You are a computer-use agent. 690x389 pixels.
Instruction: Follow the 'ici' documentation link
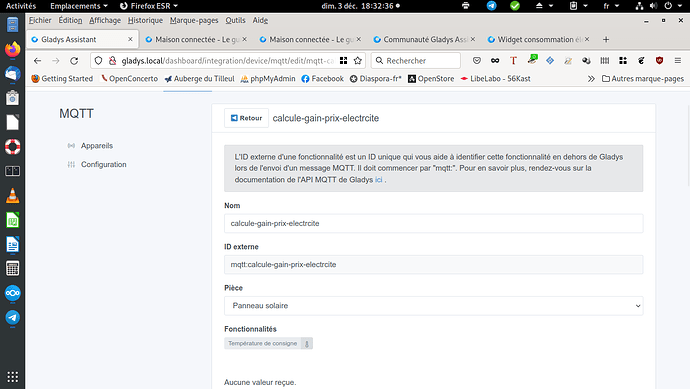[378, 180]
